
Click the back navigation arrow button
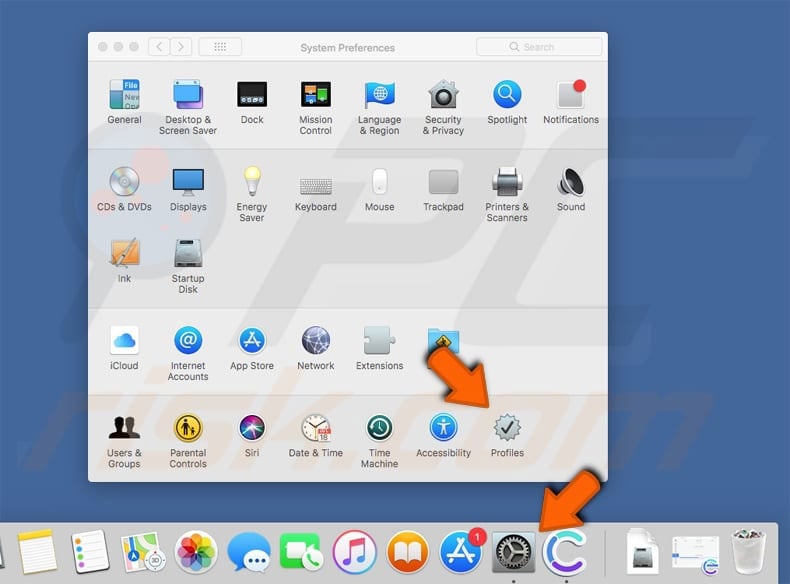click(x=159, y=47)
